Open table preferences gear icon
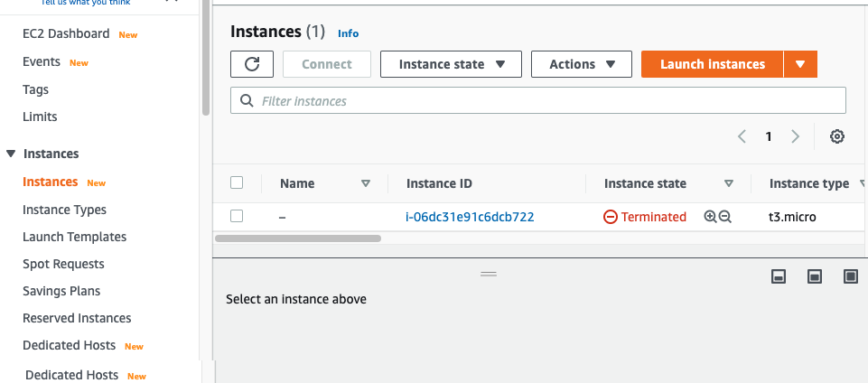 837,136
